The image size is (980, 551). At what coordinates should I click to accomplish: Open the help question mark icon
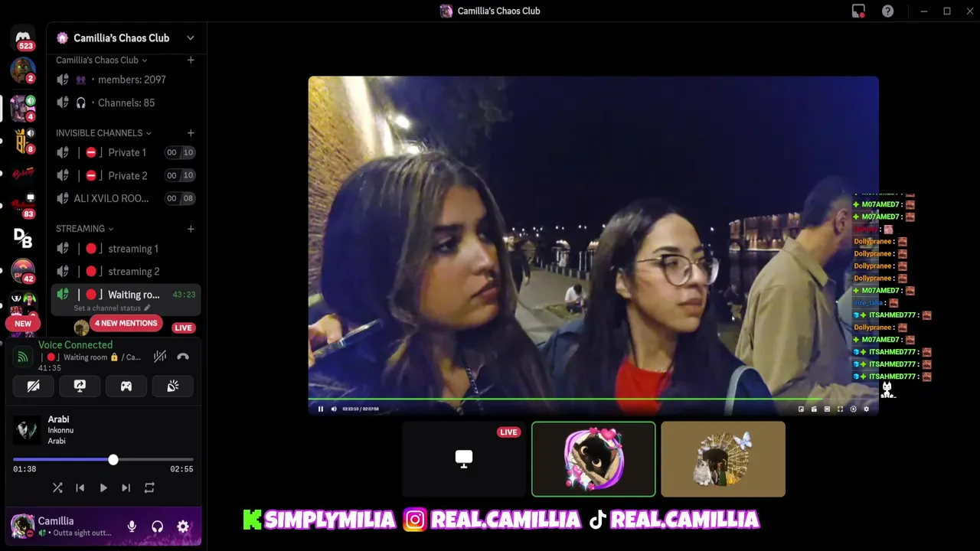[x=887, y=11]
